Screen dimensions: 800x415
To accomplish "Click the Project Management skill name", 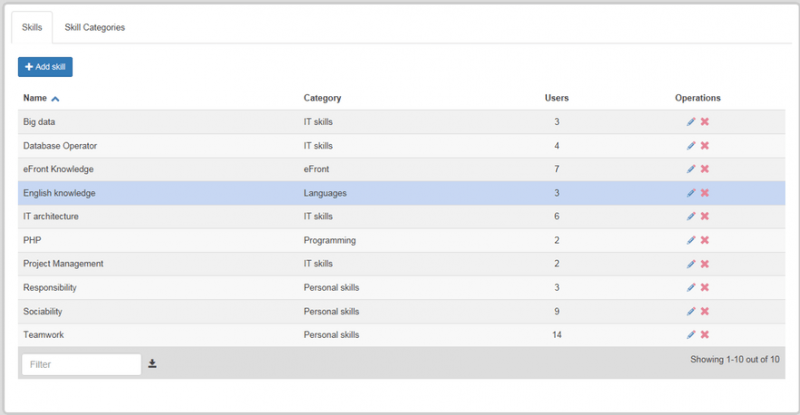I will pyautogui.click(x=63, y=264).
